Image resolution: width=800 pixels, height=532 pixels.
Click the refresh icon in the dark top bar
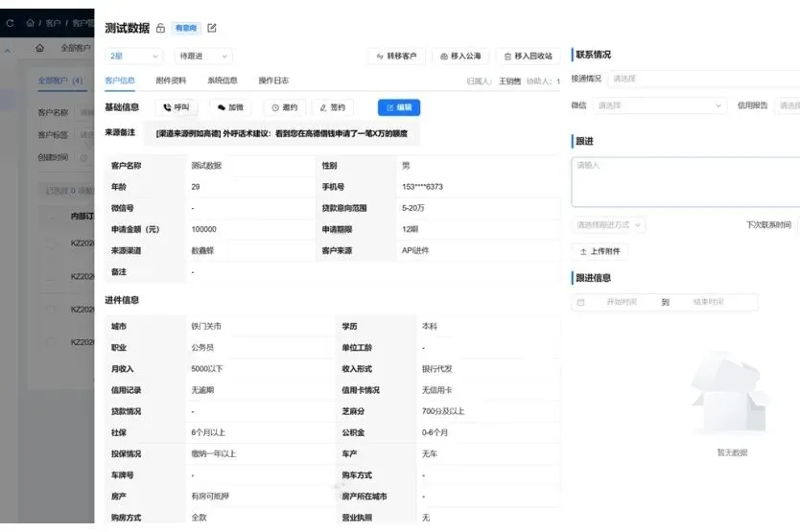(x=10, y=23)
